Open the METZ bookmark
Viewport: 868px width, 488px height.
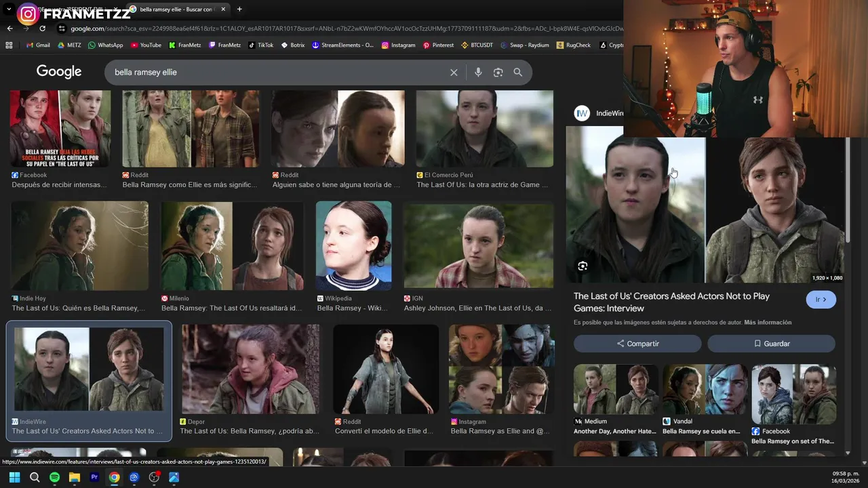pos(69,45)
